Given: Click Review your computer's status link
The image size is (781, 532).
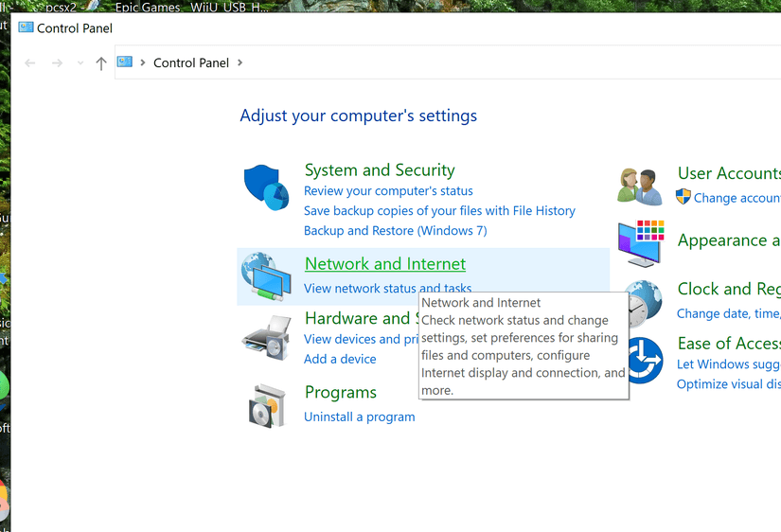Looking at the screenshot, I should point(388,191).
